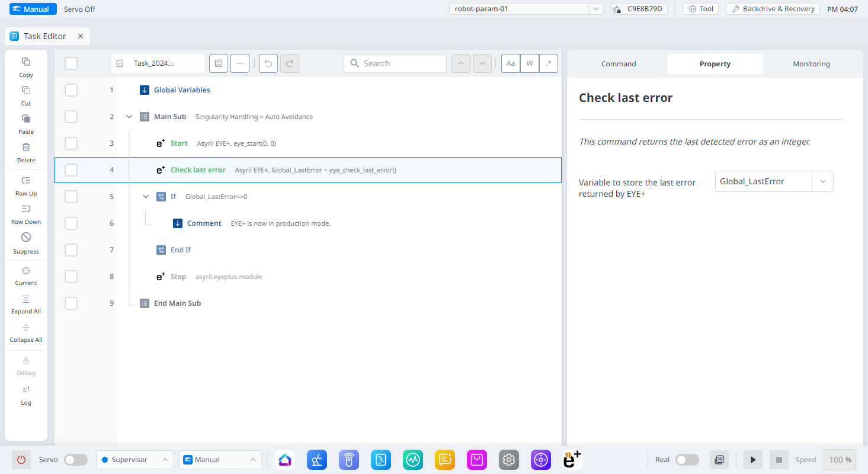Click the undo arrow icon
The height and width of the screenshot is (474, 868).
click(x=268, y=63)
